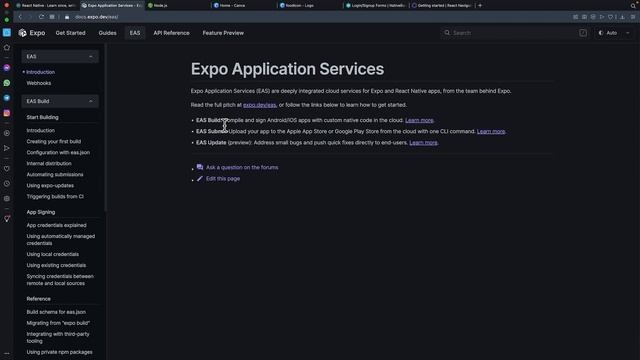Image resolution: width=640 pixels, height=360 pixels.
Task: Open API Reference in Expo nav
Action: tap(171, 33)
